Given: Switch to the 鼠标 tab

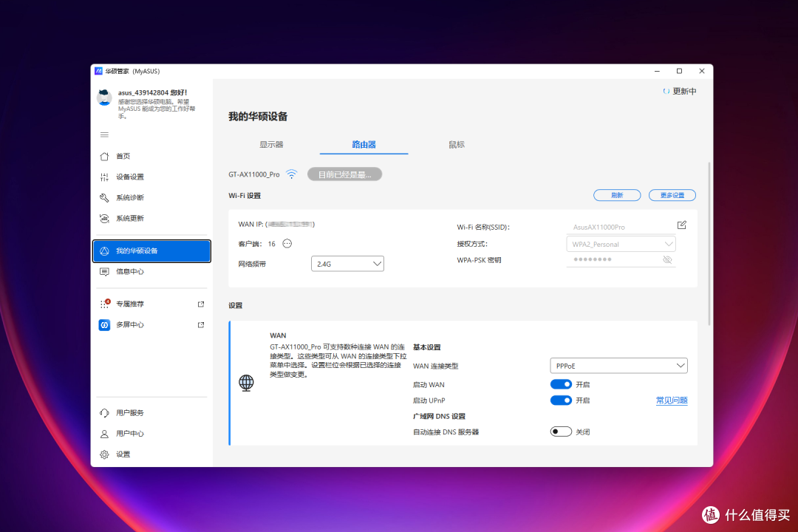Looking at the screenshot, I should [457, 145].
